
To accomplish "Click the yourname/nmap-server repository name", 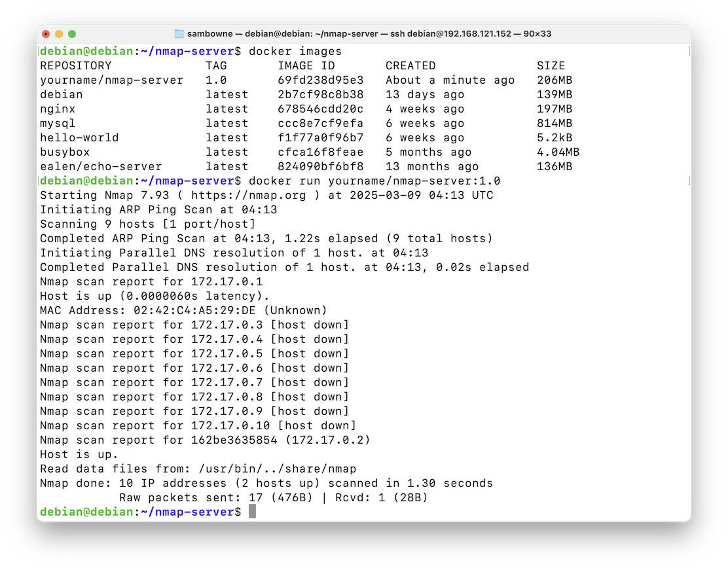I will (112, 80).
